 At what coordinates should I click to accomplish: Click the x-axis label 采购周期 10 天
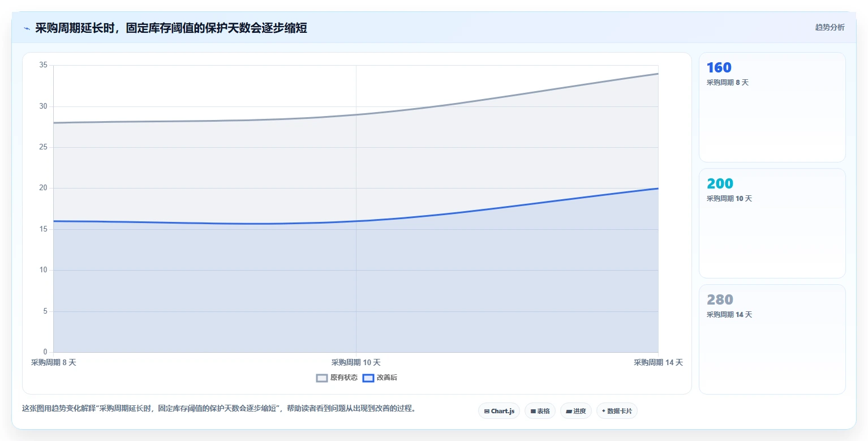(x=356, y=362)
